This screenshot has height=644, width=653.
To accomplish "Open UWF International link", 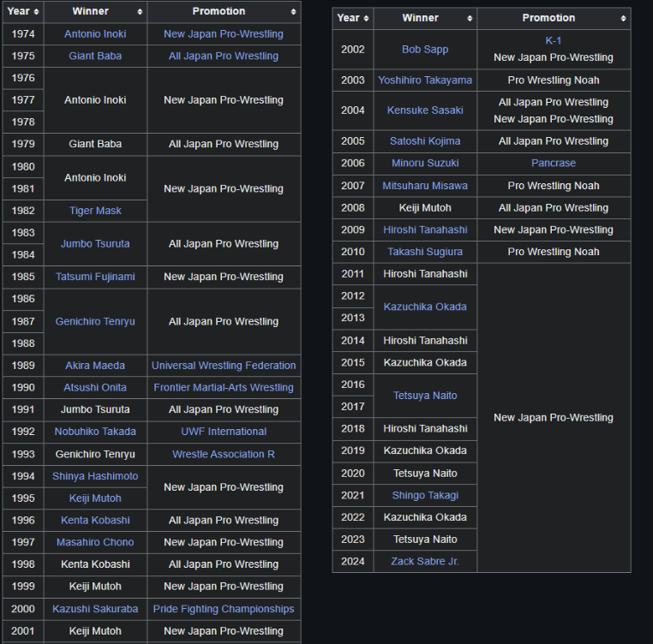I will coord(223,432).
